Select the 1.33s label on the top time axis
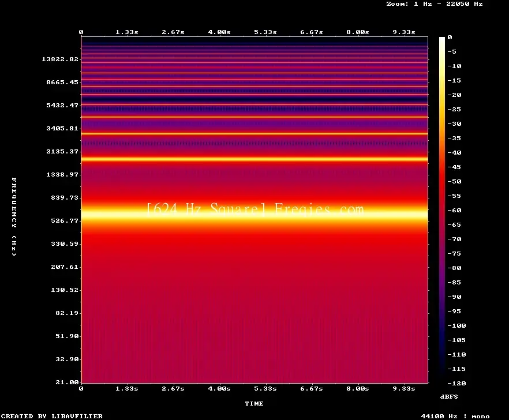This screenshot has height=420, width=509. point(127,32)
